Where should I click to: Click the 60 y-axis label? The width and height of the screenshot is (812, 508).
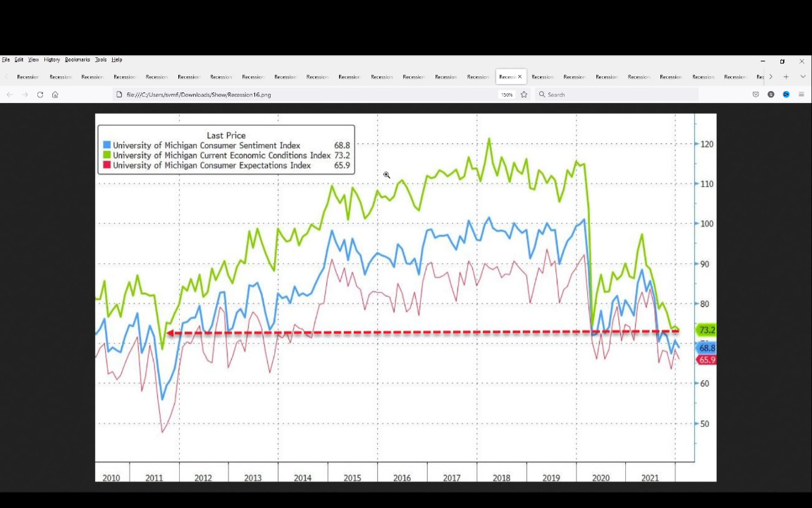(x=705, y=384)
